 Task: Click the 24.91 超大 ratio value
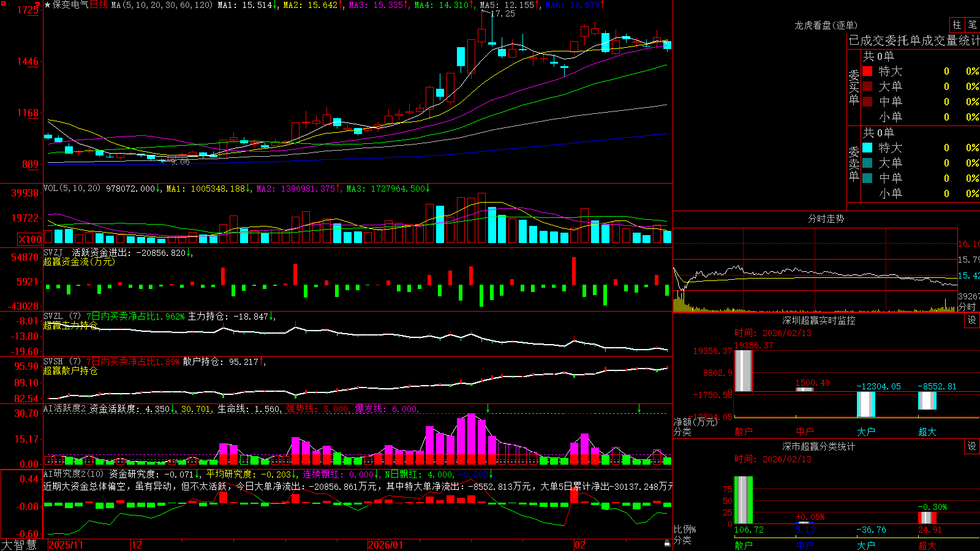point(930,530)
